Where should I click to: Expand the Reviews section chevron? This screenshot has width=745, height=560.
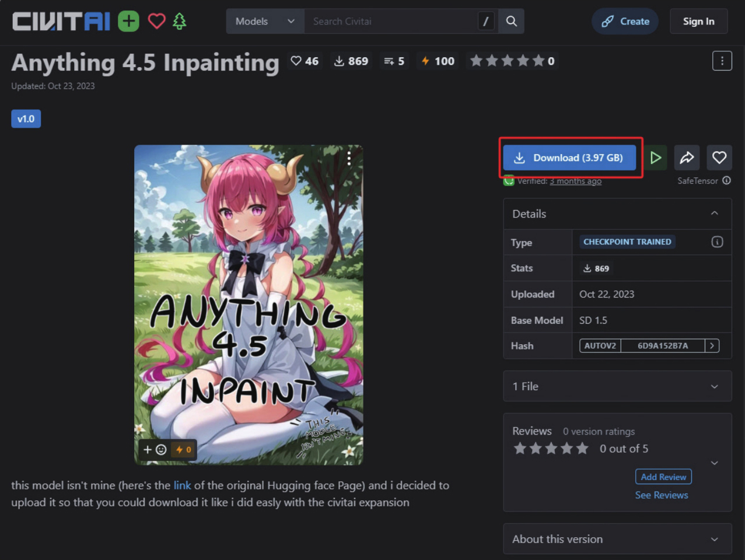(715, 463)
